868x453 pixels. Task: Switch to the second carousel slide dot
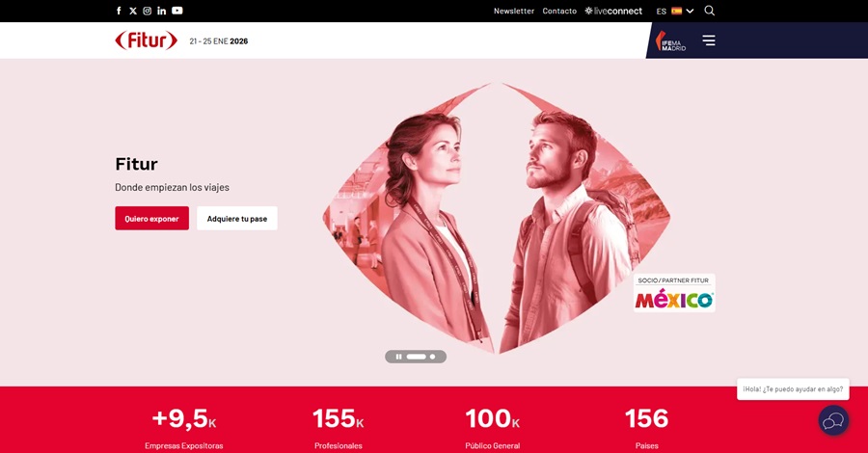point(432,357)
